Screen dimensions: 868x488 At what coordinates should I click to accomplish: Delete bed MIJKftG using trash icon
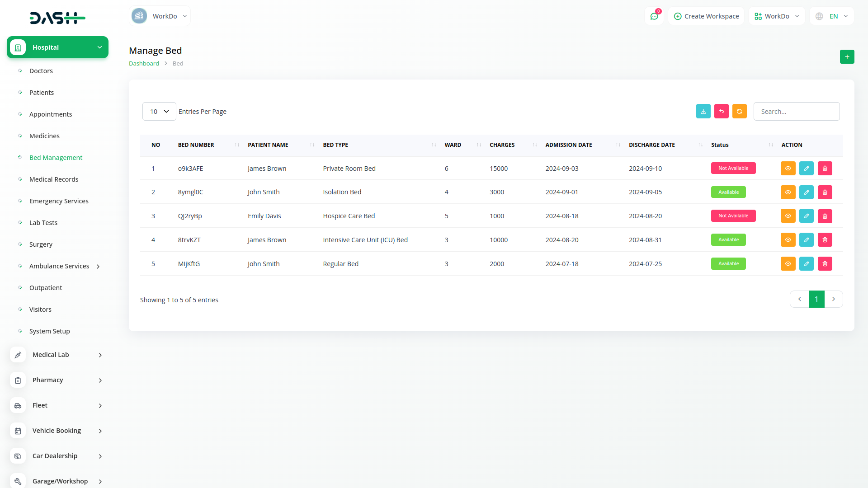coord(825,263)
